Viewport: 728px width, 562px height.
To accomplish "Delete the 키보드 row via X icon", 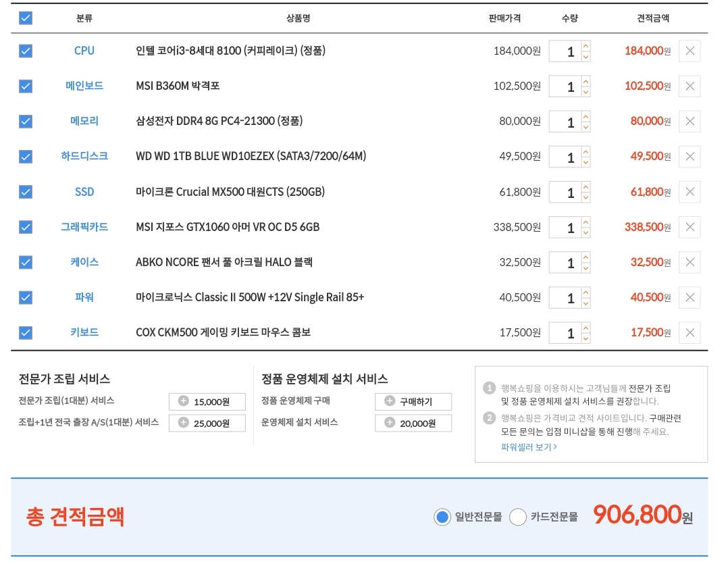I will (x=690, y=332).
